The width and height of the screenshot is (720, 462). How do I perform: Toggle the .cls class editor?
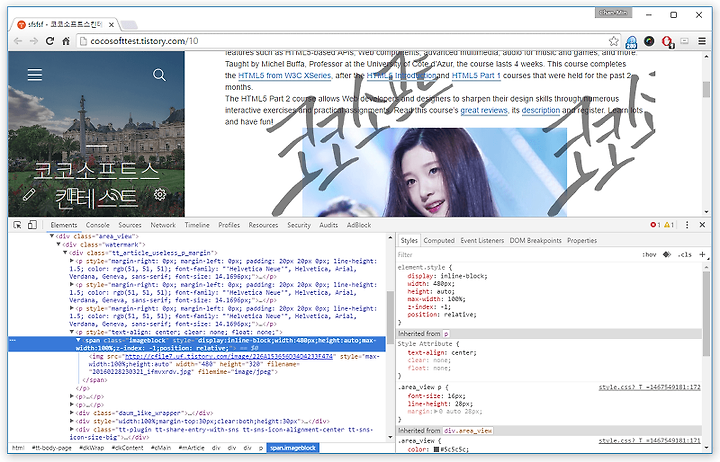point(685,254)
